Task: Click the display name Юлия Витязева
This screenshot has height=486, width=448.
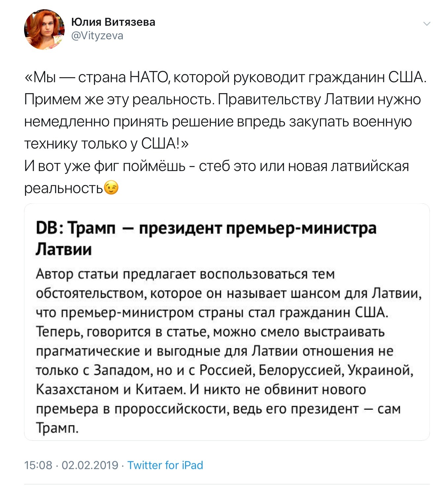Action: 113,22
